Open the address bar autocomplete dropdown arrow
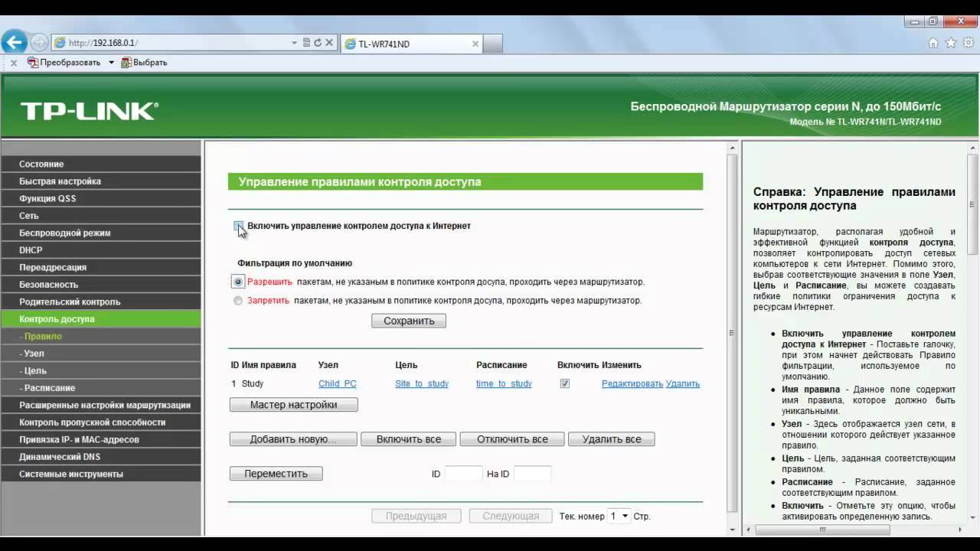This screenshot has width=980, height=551. point(295,43)
